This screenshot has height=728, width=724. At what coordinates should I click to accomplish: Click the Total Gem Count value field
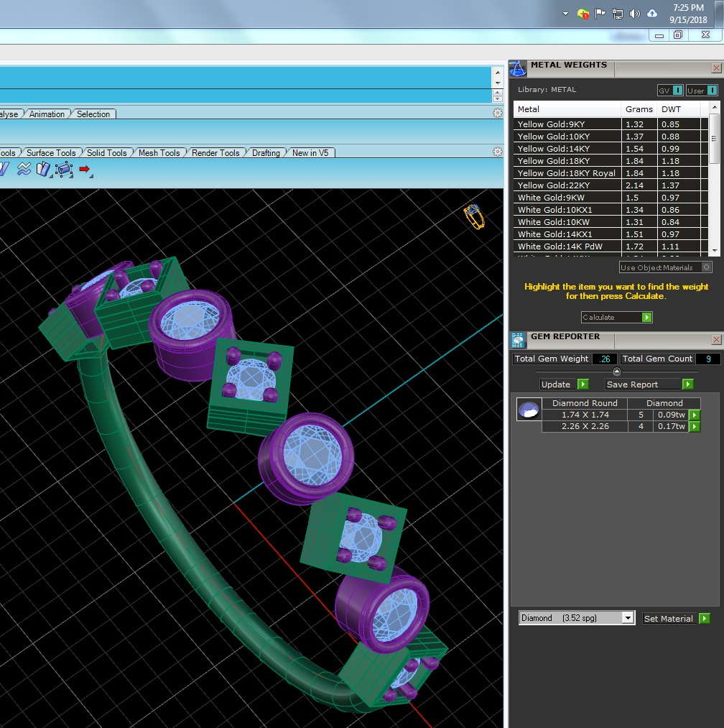[707, 359]
